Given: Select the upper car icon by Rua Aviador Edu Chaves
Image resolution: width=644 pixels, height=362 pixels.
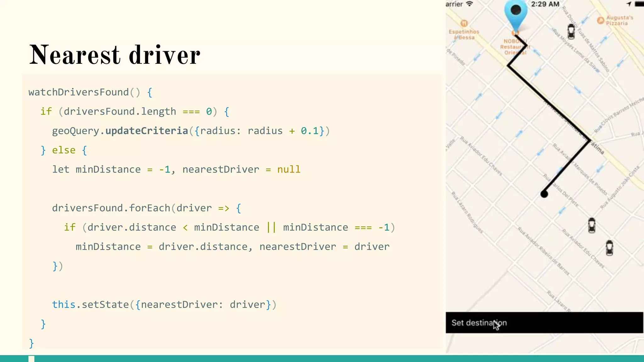Looking at the screenshot, I should click(591, 225).
